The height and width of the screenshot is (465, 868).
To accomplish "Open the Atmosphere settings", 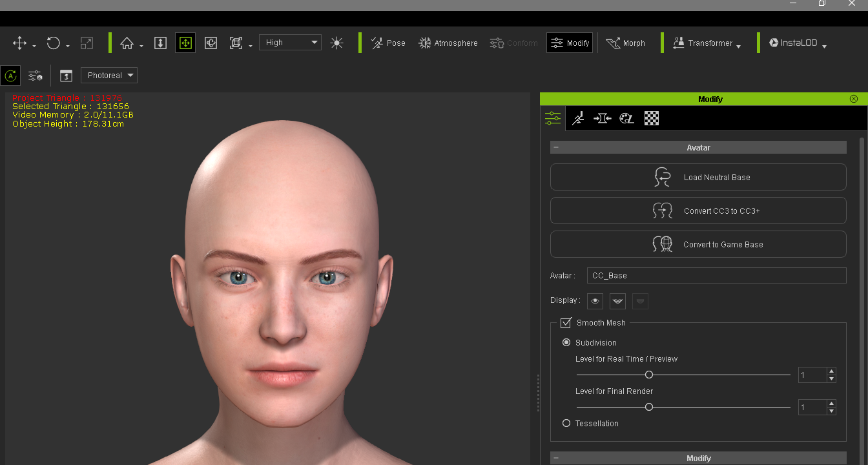I will tap(448, 43).
